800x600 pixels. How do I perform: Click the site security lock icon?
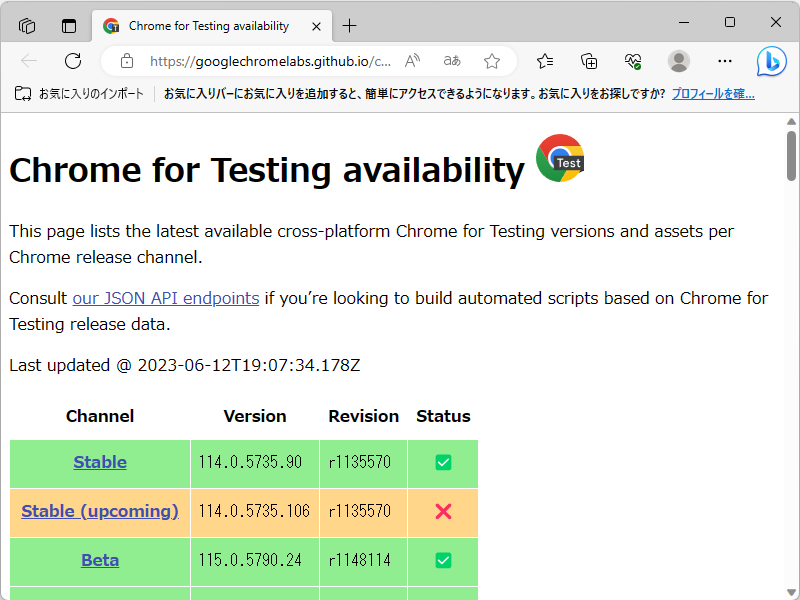tap(126, 61)
